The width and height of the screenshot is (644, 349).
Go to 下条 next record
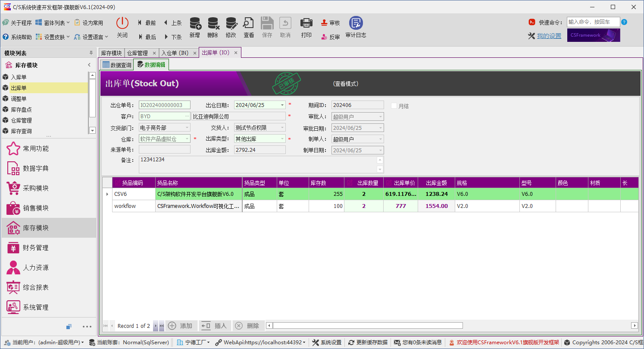tap(172, 37)
